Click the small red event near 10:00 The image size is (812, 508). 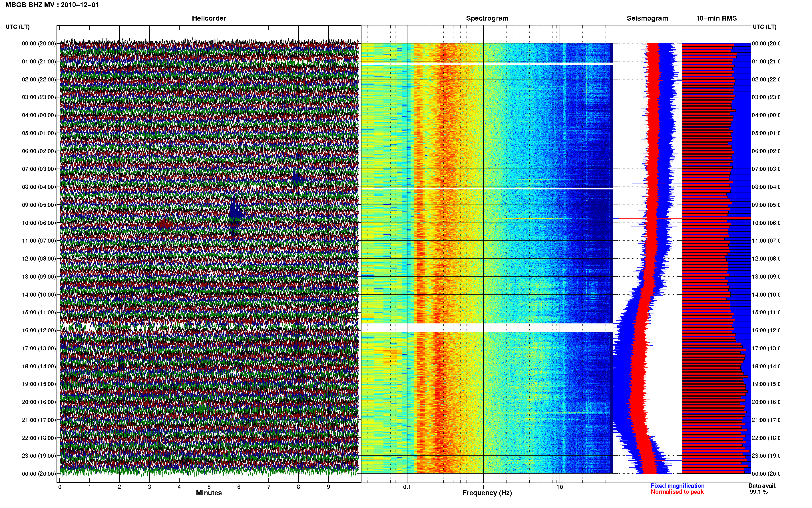pyautogui.click(x=164, y=225)
